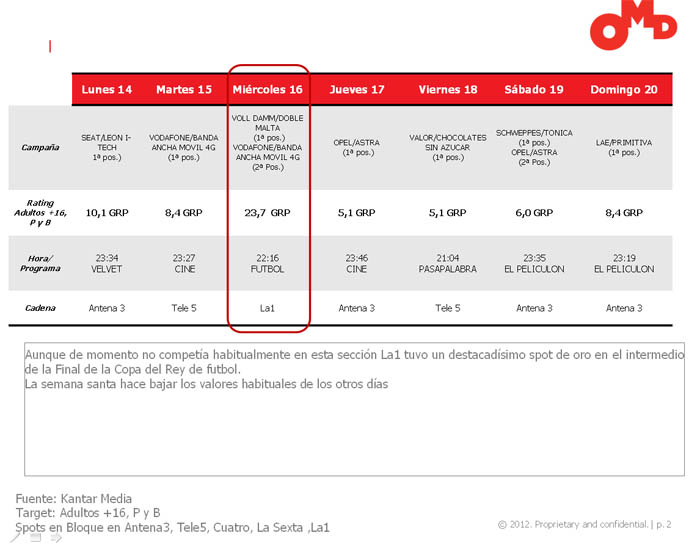This screenshot has width=700, height=544.
Task: Click the Cadena row label
Action: (x=40, y=308)
